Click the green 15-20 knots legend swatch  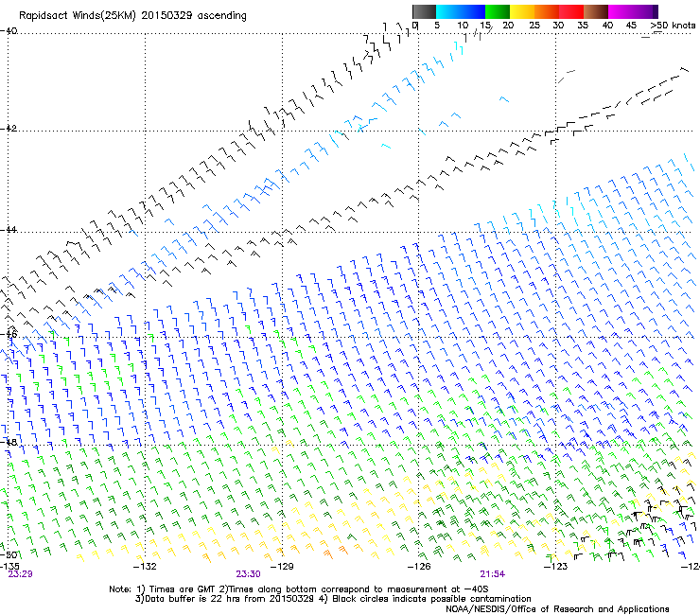click(x=498, y=11)
